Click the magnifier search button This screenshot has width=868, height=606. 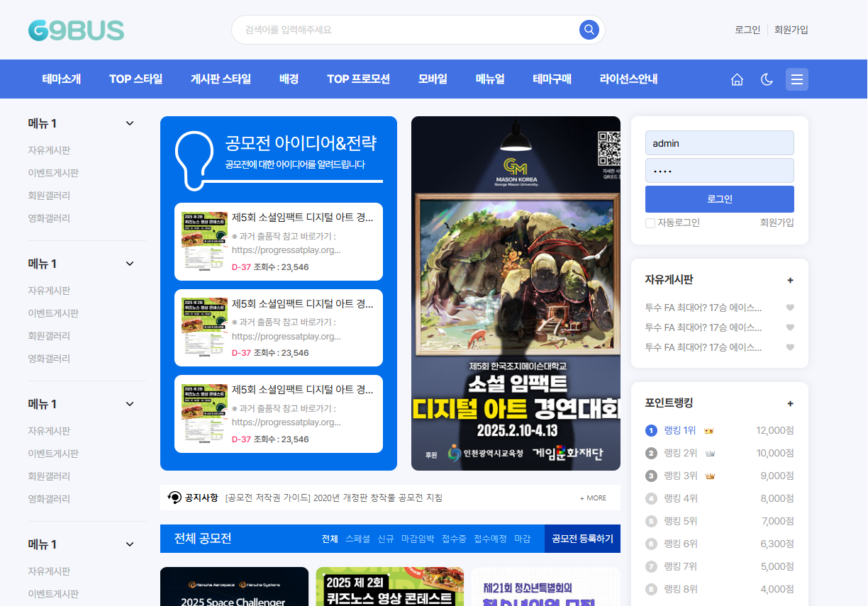pos(589,30)
